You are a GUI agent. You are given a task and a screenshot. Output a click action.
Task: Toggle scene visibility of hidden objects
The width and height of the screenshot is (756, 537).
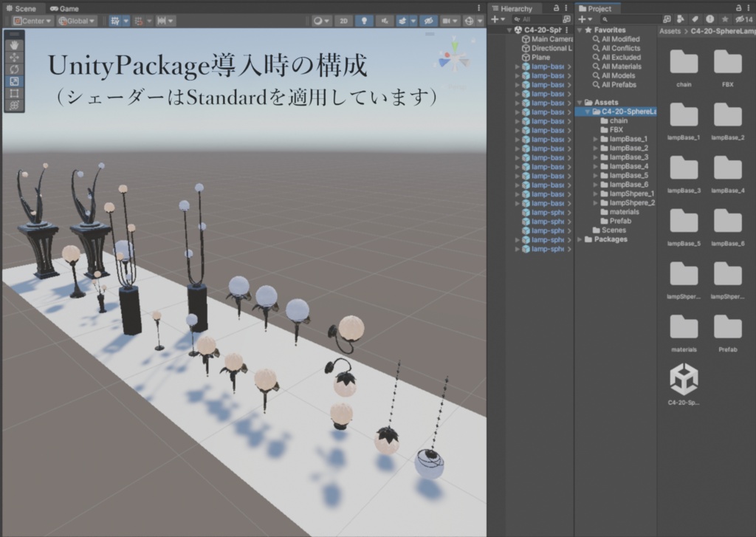[x=428, y=21]
